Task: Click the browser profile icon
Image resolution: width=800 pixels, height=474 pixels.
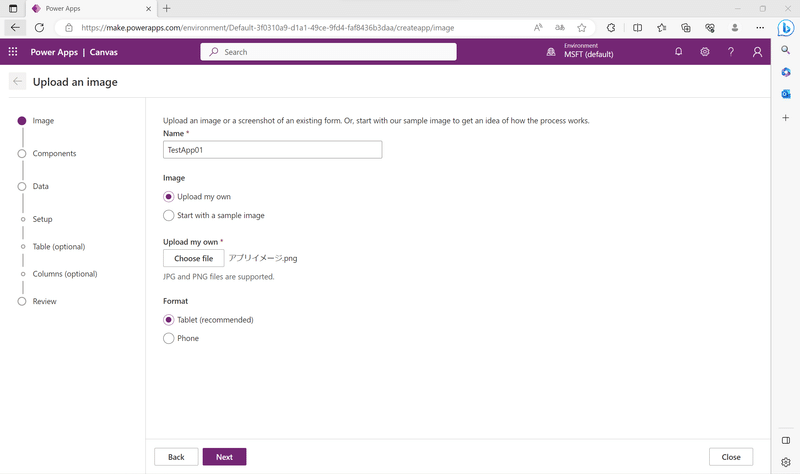Action: pyautogui.click(x=735, y=28)
